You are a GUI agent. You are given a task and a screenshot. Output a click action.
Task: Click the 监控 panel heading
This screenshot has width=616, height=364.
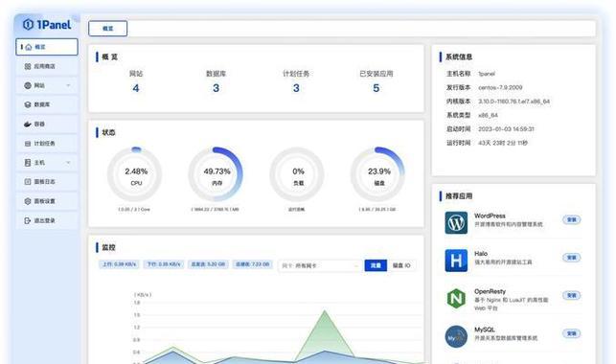(108, 247)
